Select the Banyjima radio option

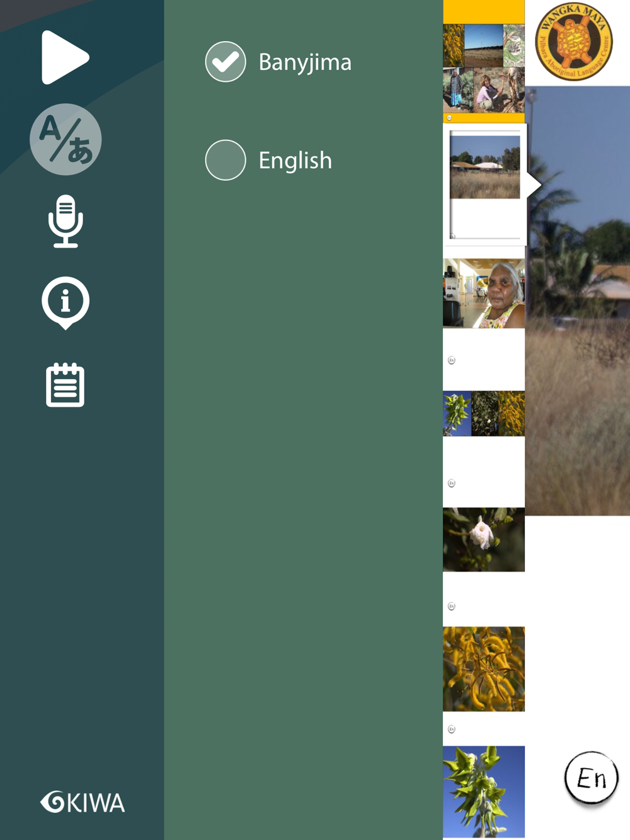coord(226,62)
